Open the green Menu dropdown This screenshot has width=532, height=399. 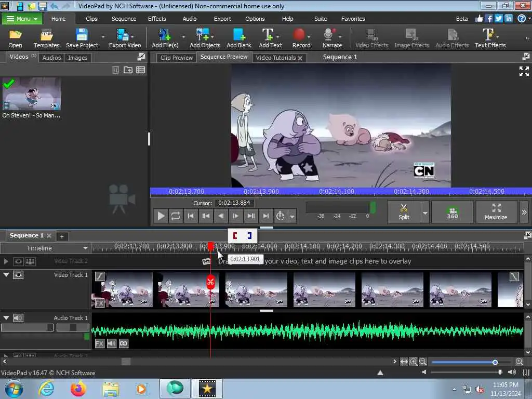(22, 19)
